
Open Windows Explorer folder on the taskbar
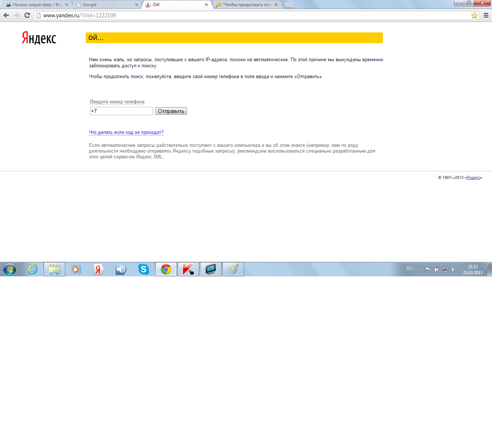pyautogui.click(x=54, y=269)
